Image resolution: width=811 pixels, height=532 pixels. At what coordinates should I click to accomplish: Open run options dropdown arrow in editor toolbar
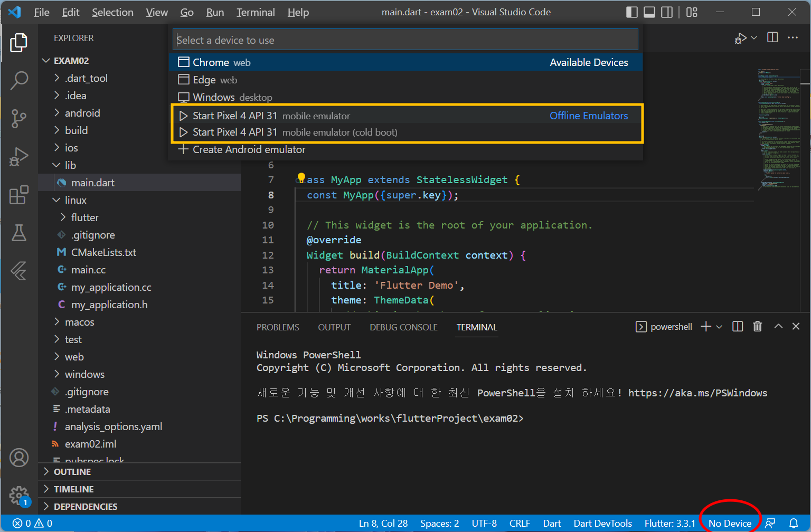754,38
